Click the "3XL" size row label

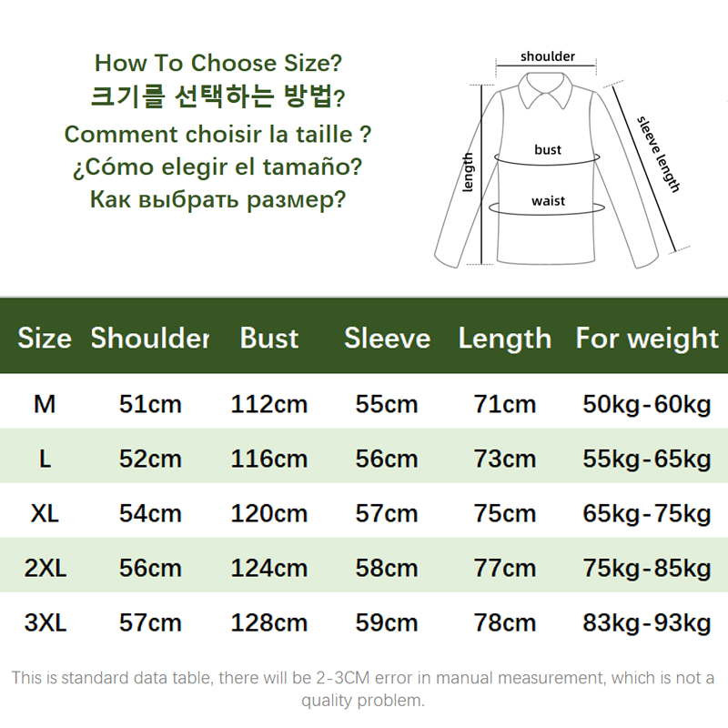45,623
